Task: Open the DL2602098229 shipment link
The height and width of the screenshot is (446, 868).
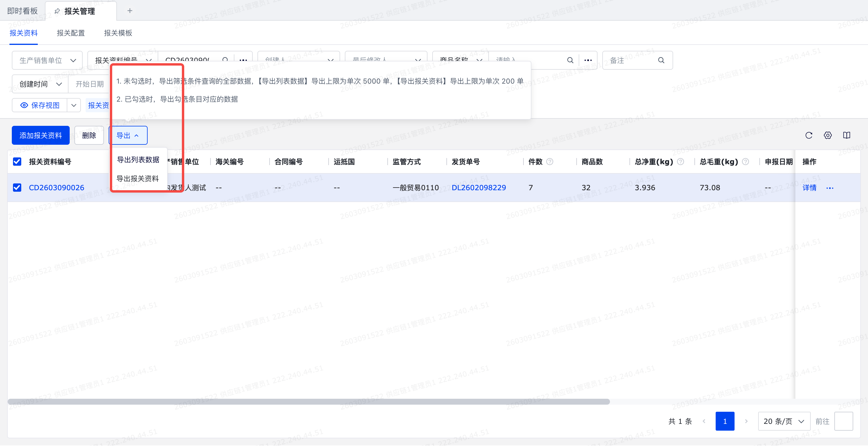Action: pyautogui.click(x=479, y=188)
